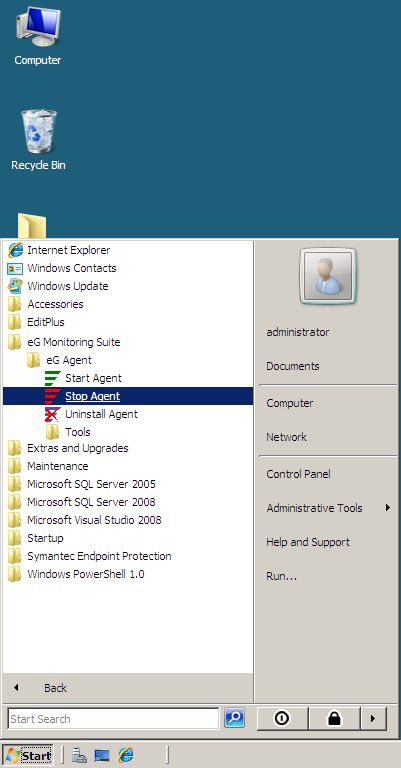
Task: Open Documents from the right pane
Action: [293, 366]
